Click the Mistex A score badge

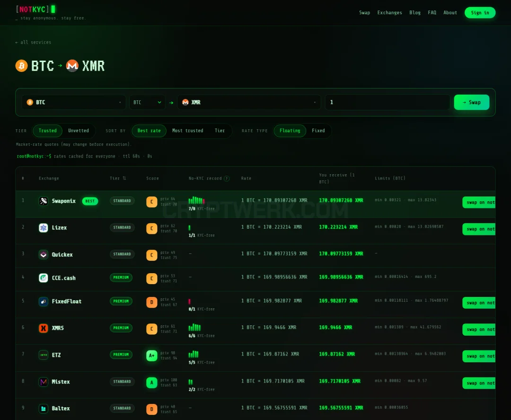pyautogui.click(x=151, y=383)
